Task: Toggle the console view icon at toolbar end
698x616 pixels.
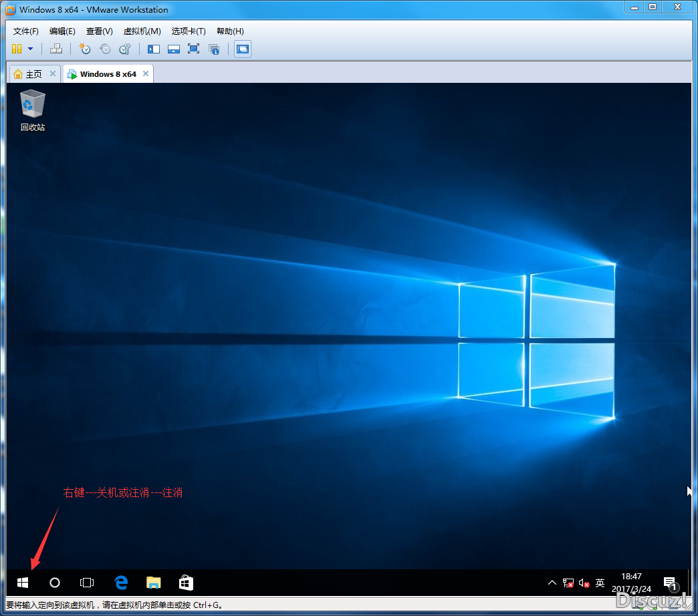Action: [x=243, y=49]
